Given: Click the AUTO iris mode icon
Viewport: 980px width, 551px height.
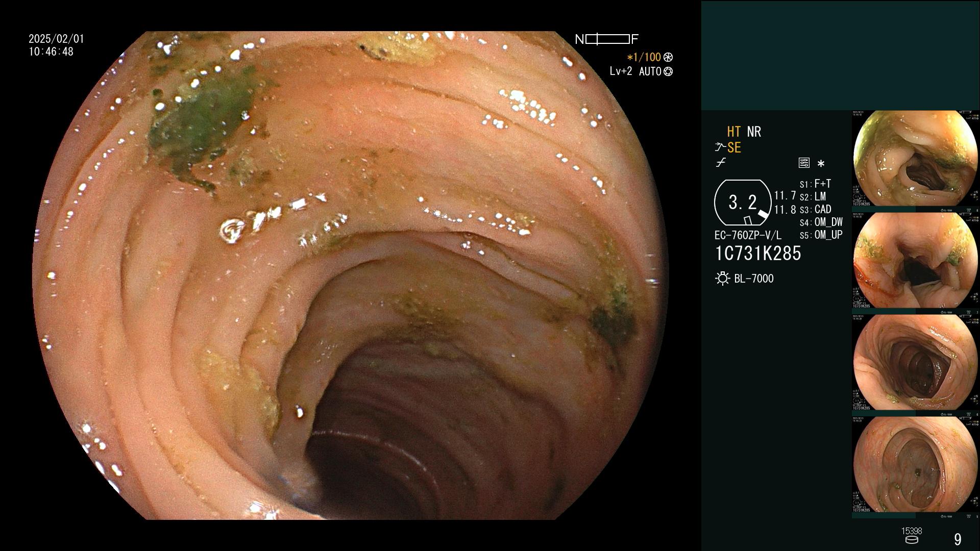Looking at the screenshot, I should [x=668, y=72].
